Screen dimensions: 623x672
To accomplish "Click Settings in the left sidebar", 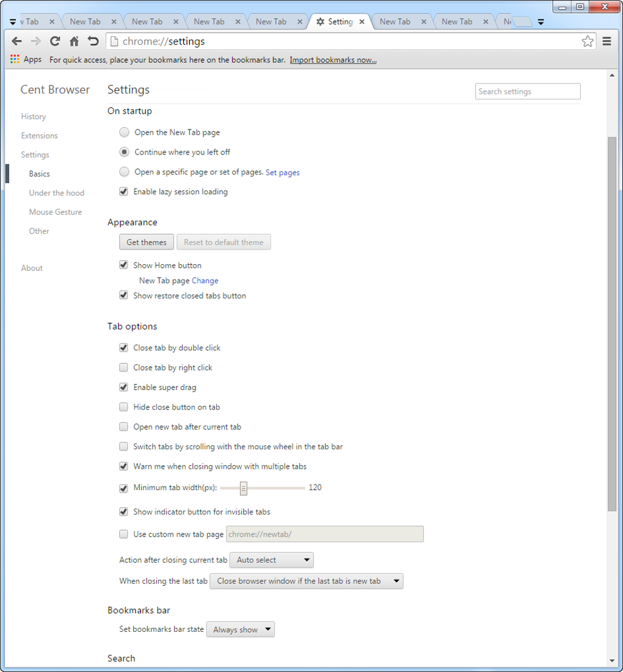I will coord(35,154).
